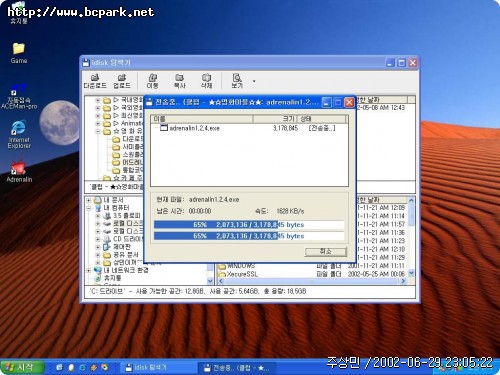This screenshot has width=500, height=375.
Task: Expand the ▷ 최신영화 folder node
Action: [x=98, y=116]
